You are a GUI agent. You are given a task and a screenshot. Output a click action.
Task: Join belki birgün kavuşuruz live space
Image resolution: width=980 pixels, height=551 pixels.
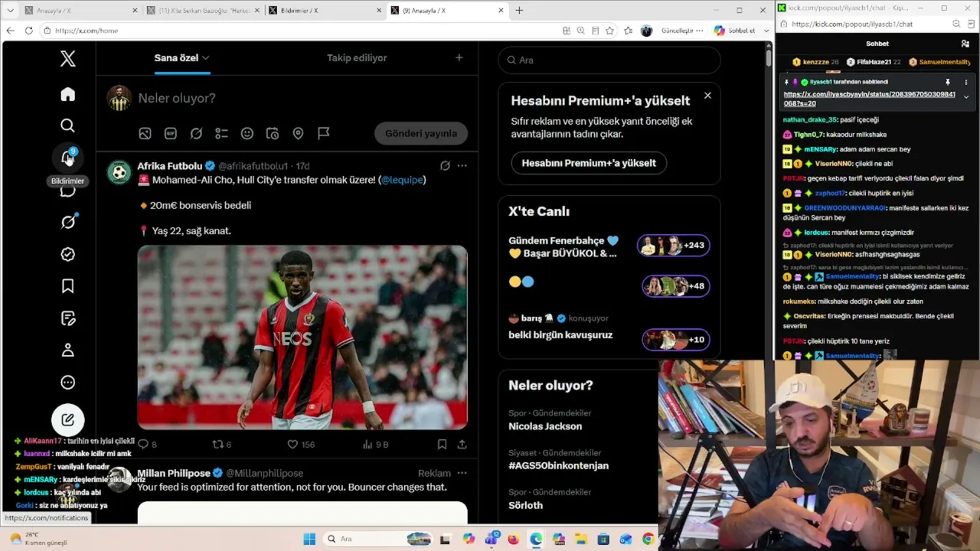point(675,340)
